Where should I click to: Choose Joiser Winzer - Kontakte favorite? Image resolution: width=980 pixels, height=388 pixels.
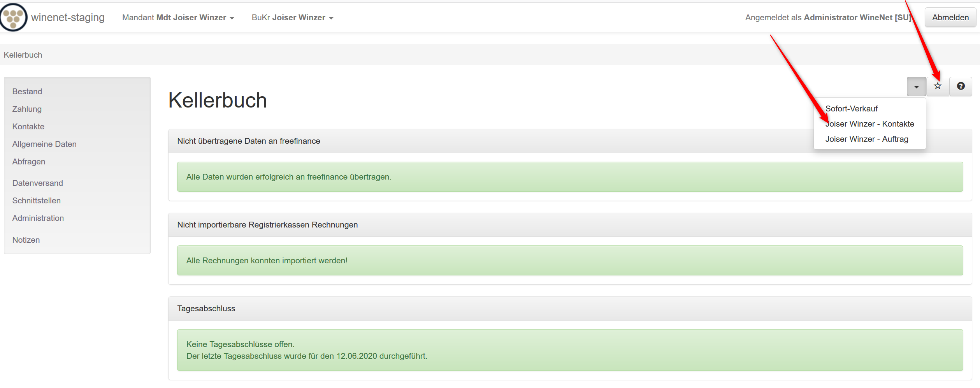point(869,124)
